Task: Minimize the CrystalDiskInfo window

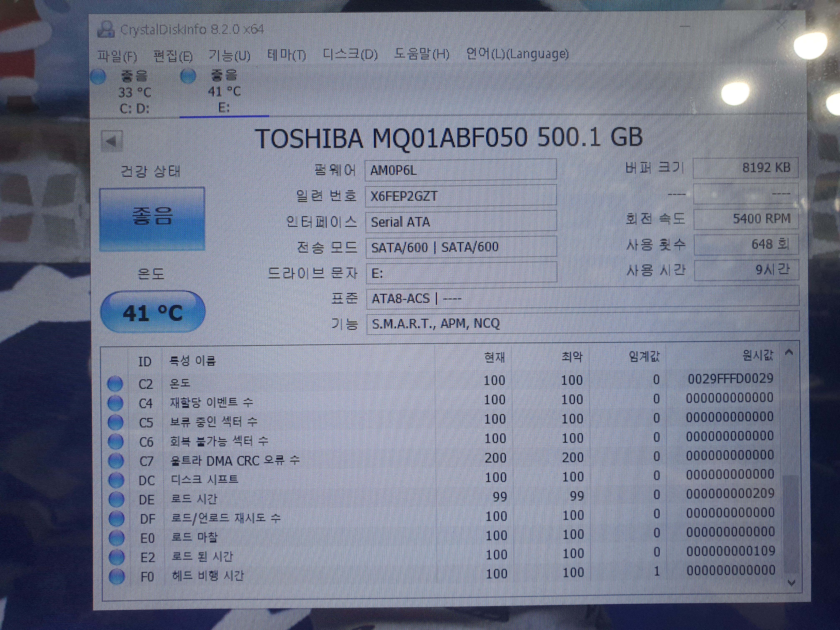Action: click(x=685, y=26)
